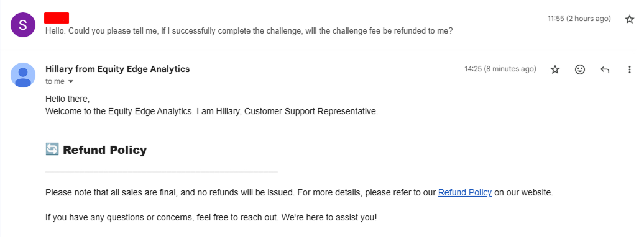Star the first message from 11:55

(x=629, y=19)
